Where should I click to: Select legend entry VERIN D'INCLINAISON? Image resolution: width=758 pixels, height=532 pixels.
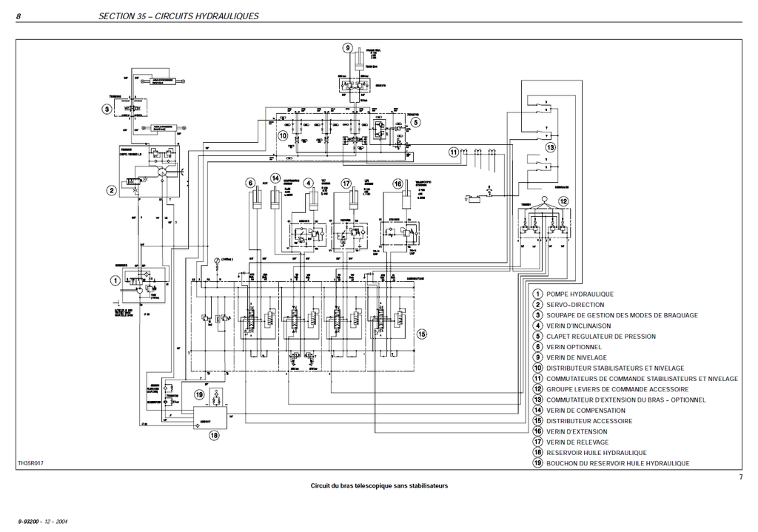[x=579, y=326]
